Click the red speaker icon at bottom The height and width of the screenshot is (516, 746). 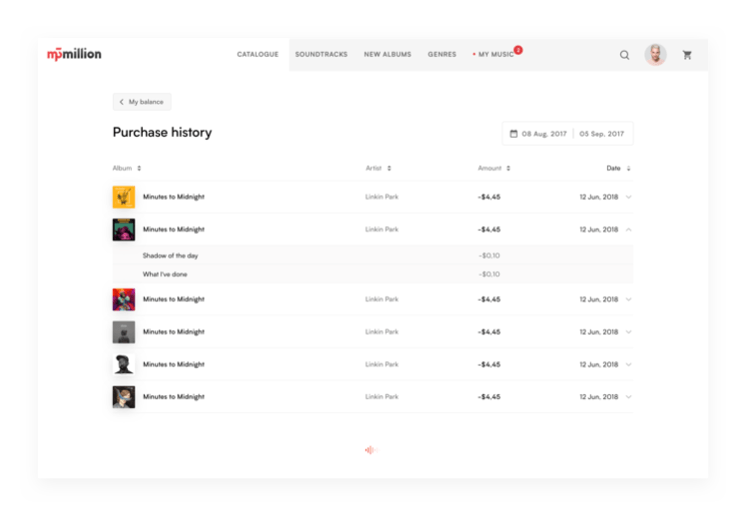369,450
